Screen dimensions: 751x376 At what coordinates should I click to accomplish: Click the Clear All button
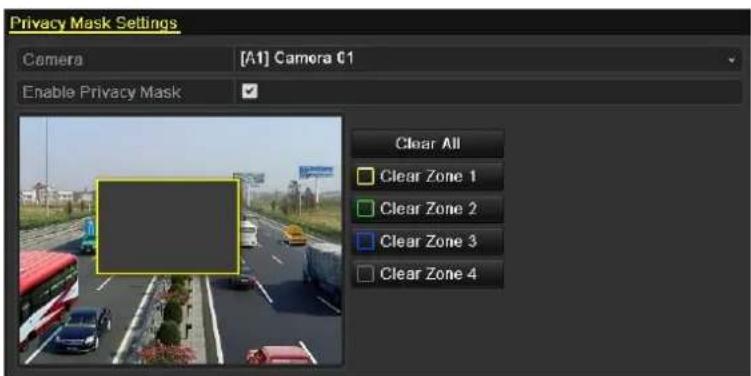pos(428,144)
